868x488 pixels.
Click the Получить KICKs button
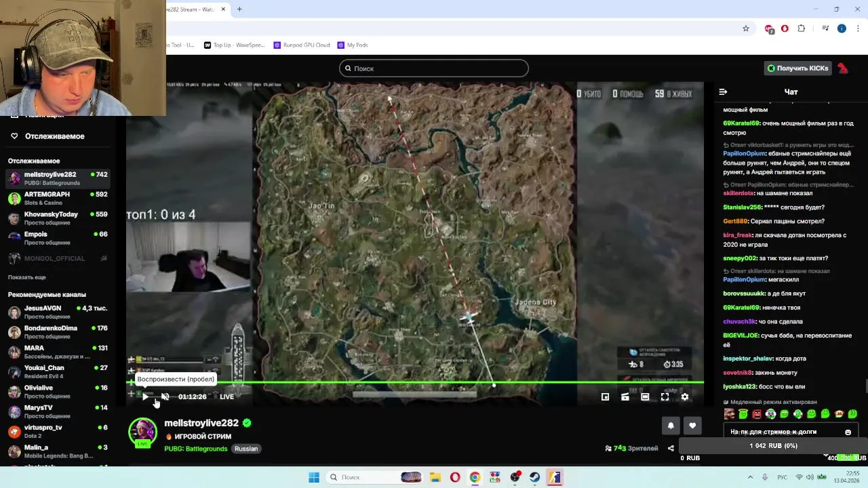coord(797,68)
